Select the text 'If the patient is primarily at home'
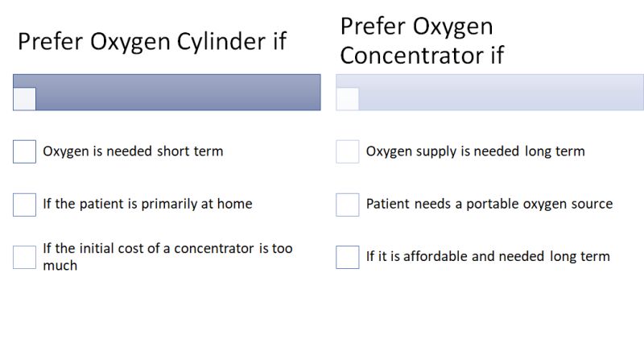Viewport: 644px width, 360px height. 147,204
